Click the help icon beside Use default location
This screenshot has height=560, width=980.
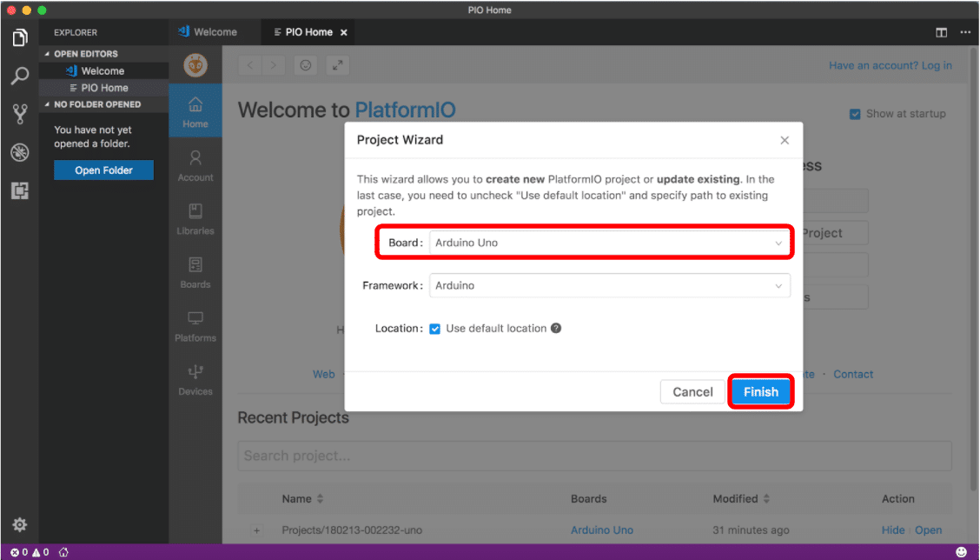(x=556, y=328)
